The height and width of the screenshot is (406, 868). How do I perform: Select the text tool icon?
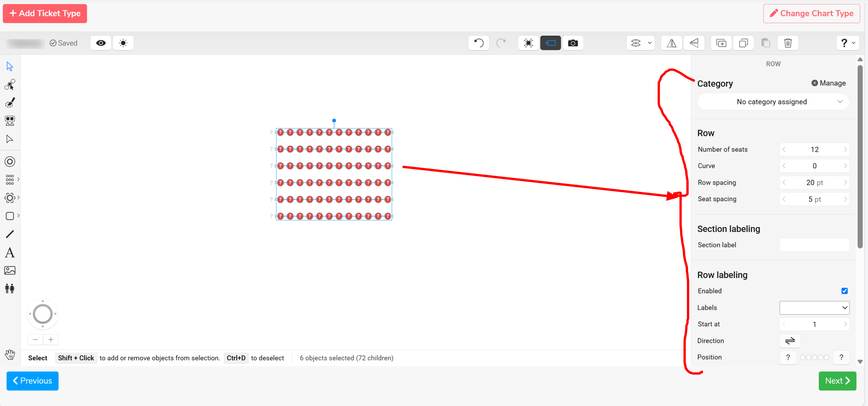tap(10, 253)
